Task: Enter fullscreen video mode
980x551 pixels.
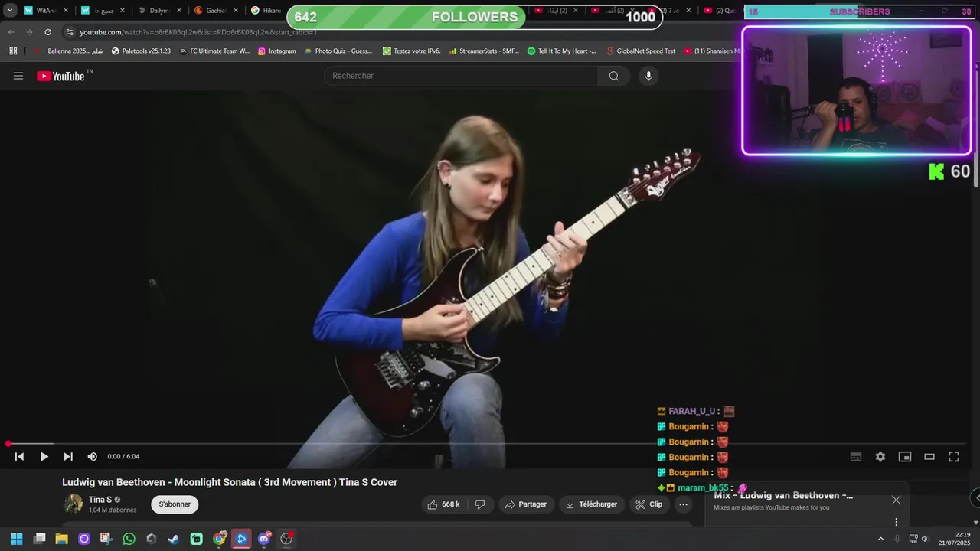Action: tap(954, 456)
